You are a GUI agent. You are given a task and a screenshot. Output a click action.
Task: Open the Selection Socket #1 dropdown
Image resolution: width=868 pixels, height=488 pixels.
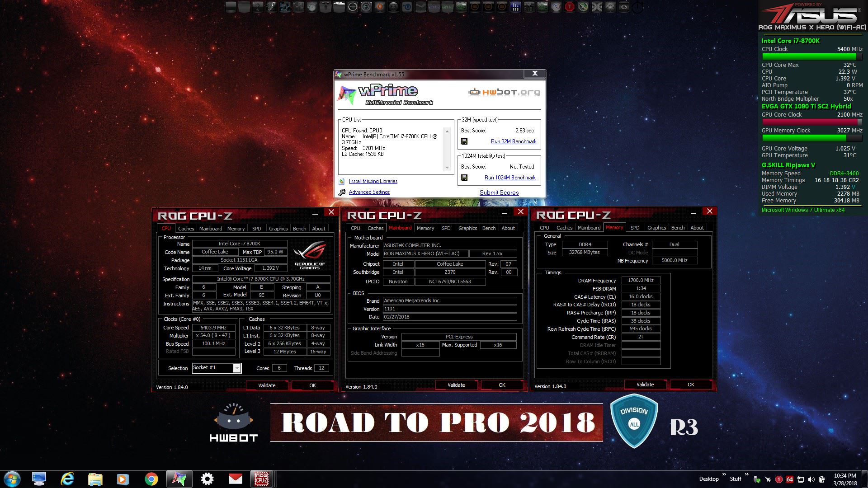click(237, 368)
